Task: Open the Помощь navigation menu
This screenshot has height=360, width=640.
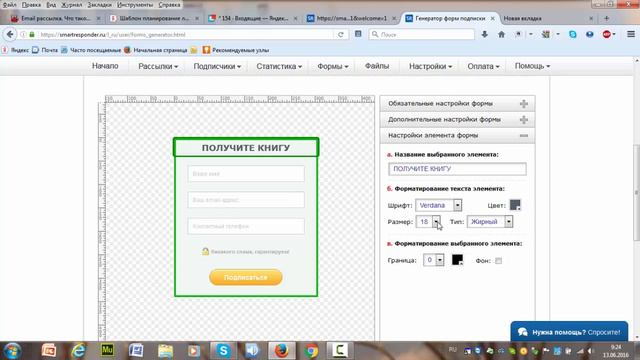Action: [x=532, y=66]
